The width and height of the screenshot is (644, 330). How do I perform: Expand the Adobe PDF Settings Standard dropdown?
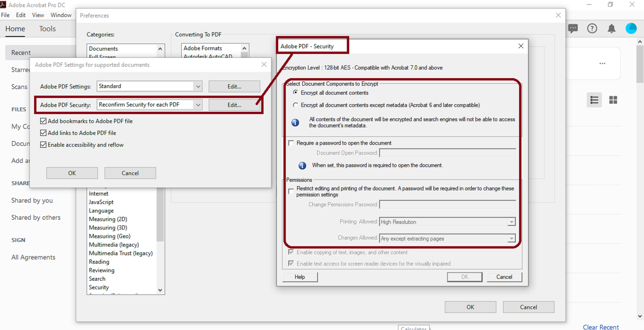pyautogui.click(x=198, y=87)
